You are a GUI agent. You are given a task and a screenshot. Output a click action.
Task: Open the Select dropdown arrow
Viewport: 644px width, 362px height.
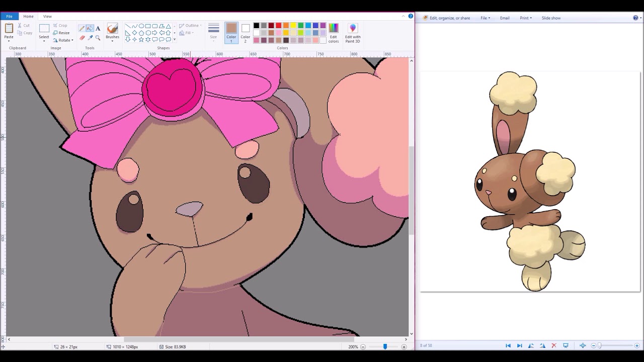coord(44,41)
